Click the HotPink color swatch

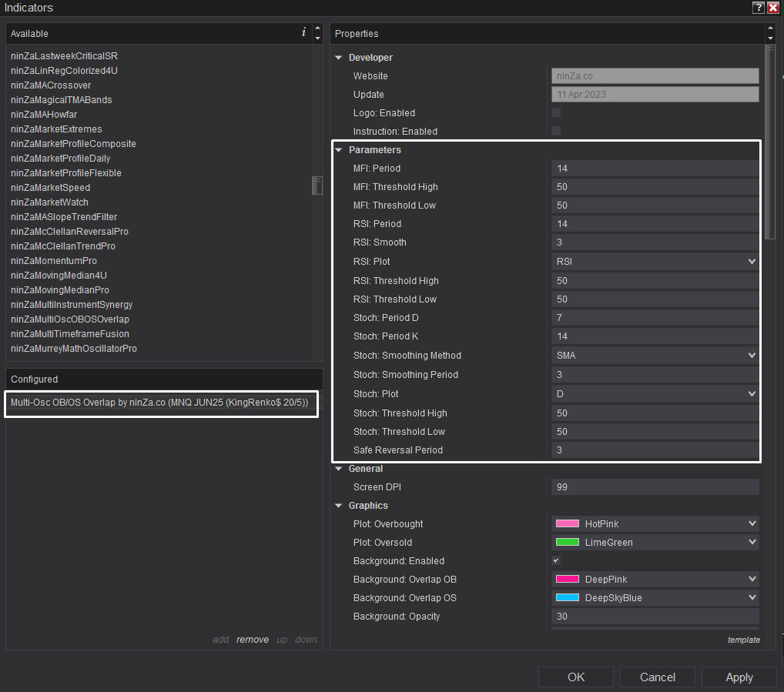[568, 523]
